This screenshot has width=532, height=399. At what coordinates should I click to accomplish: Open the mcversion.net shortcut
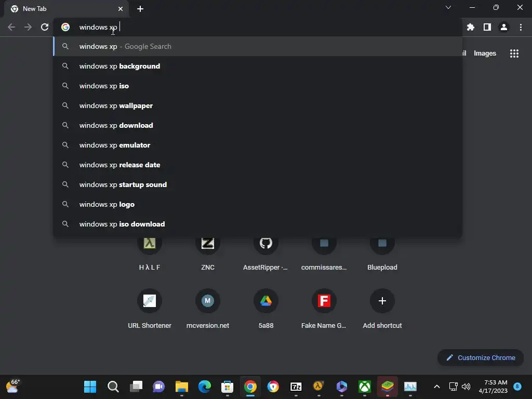click(208, 309)
